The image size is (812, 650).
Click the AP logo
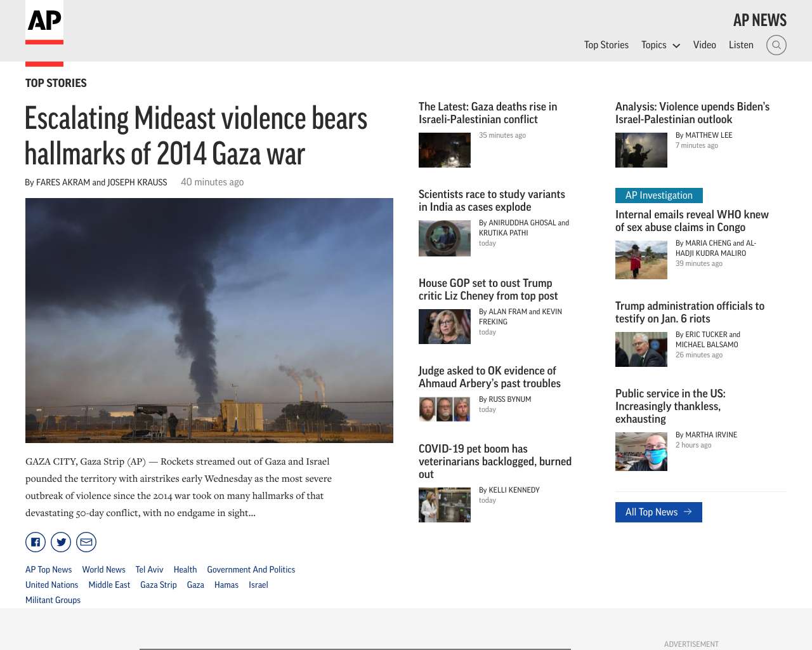44,22
